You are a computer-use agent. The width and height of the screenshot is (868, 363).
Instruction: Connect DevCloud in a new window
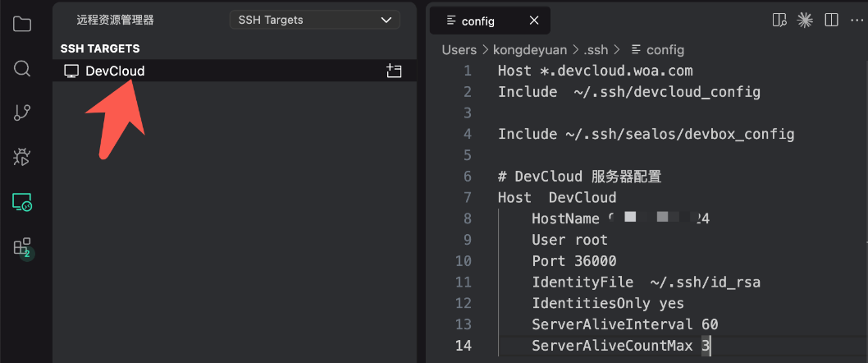click(x=394, y=71)
